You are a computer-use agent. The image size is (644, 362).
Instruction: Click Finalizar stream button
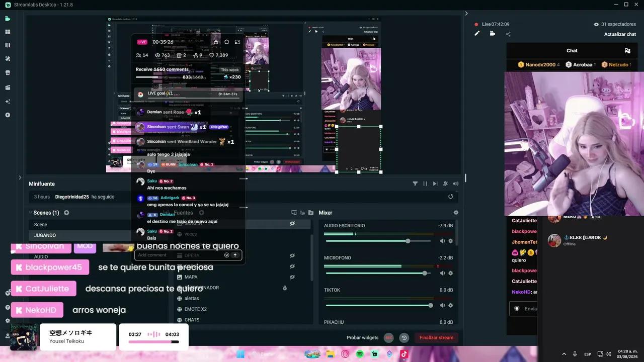point(436,338)
